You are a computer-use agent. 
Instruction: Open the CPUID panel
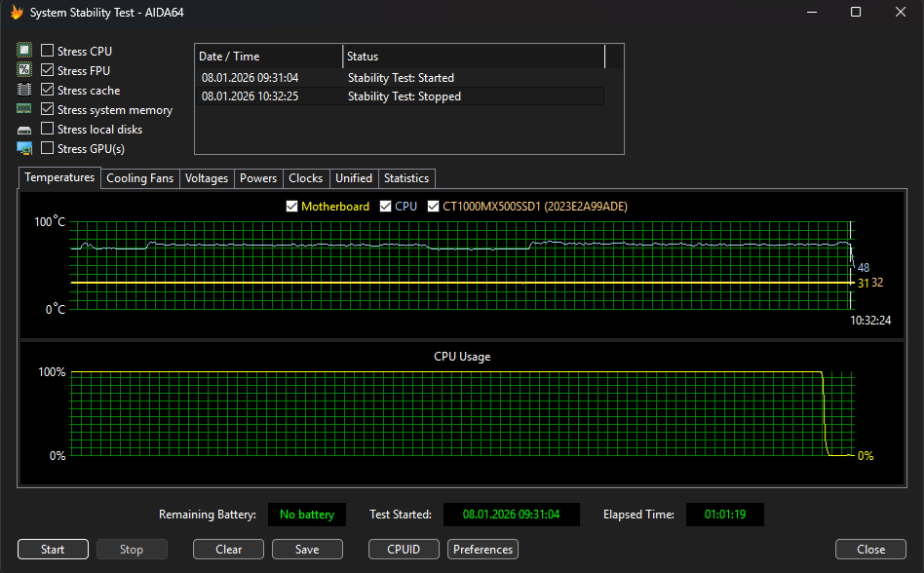click(404, 550)
